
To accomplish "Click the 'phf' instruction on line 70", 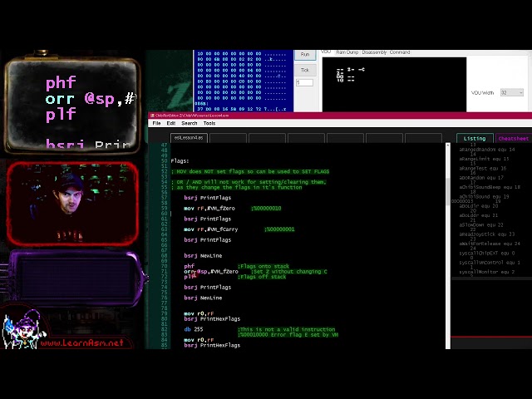I will [190, 266].
